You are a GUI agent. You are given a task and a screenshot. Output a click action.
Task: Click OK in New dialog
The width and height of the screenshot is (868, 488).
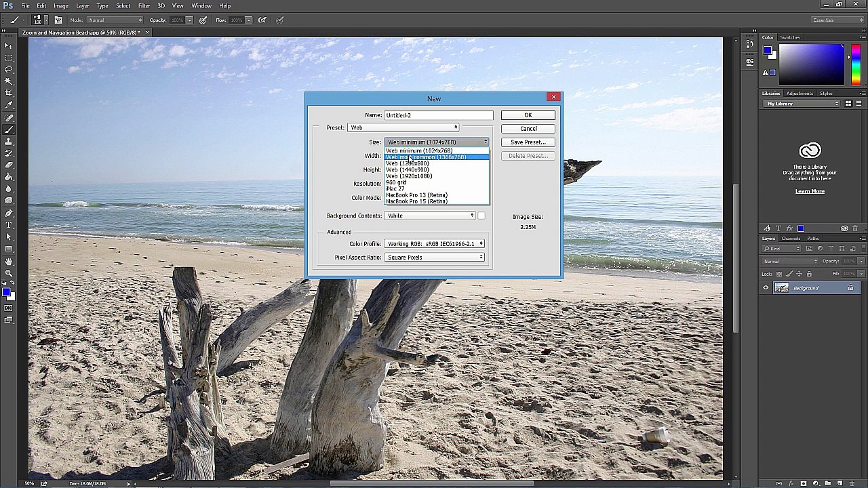[528, 115]
